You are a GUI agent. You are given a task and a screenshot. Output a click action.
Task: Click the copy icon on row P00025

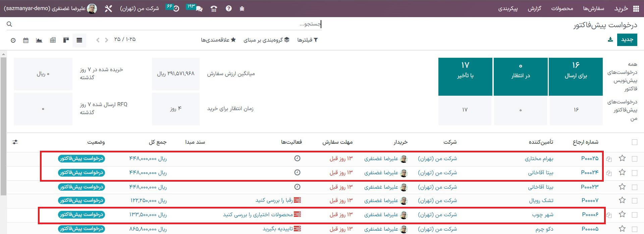pyautogui.click(x=609, y=159)
